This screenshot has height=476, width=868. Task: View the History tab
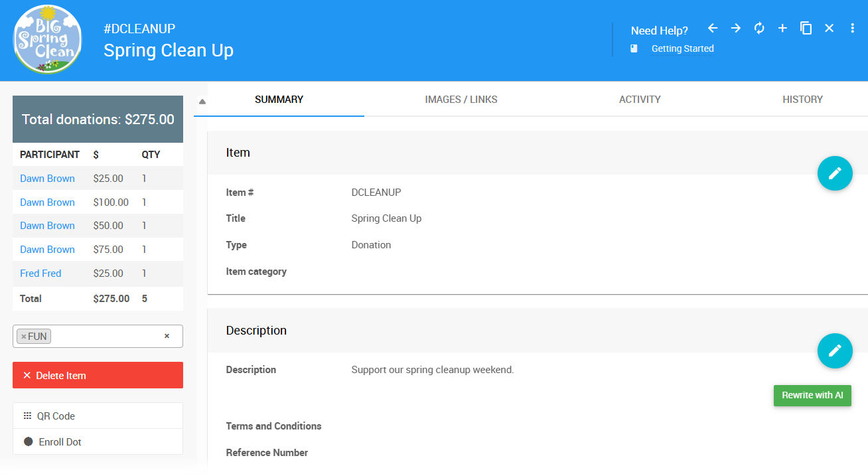point(802,100)
